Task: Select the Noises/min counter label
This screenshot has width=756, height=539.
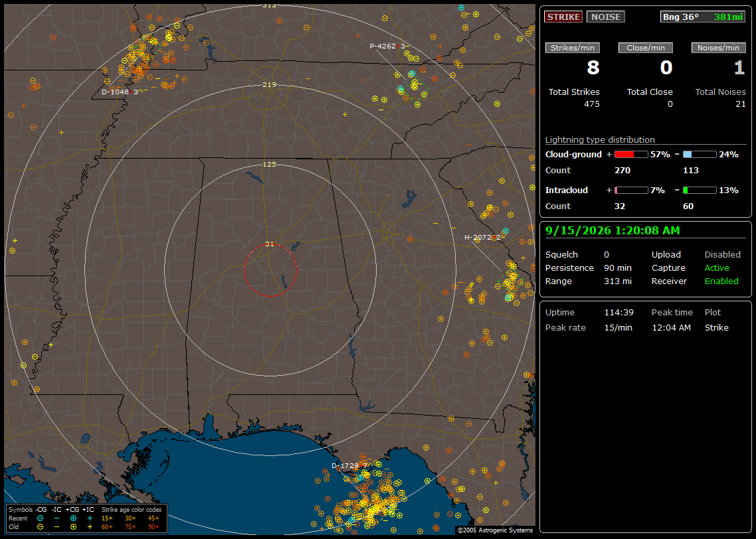Action: point(718,48)
